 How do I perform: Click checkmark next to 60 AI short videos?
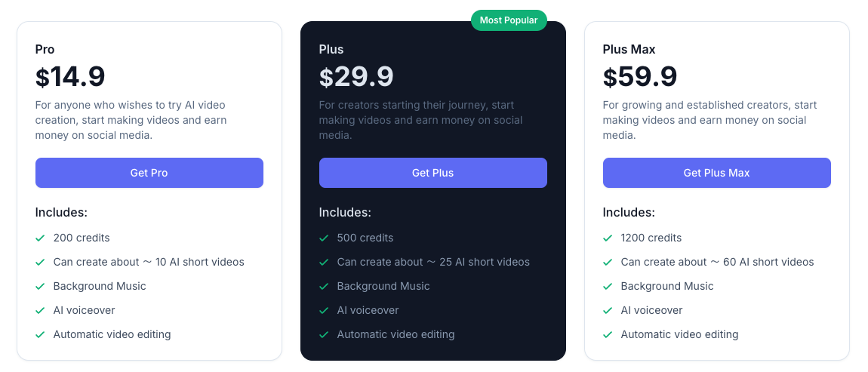[x=608, y=262]
